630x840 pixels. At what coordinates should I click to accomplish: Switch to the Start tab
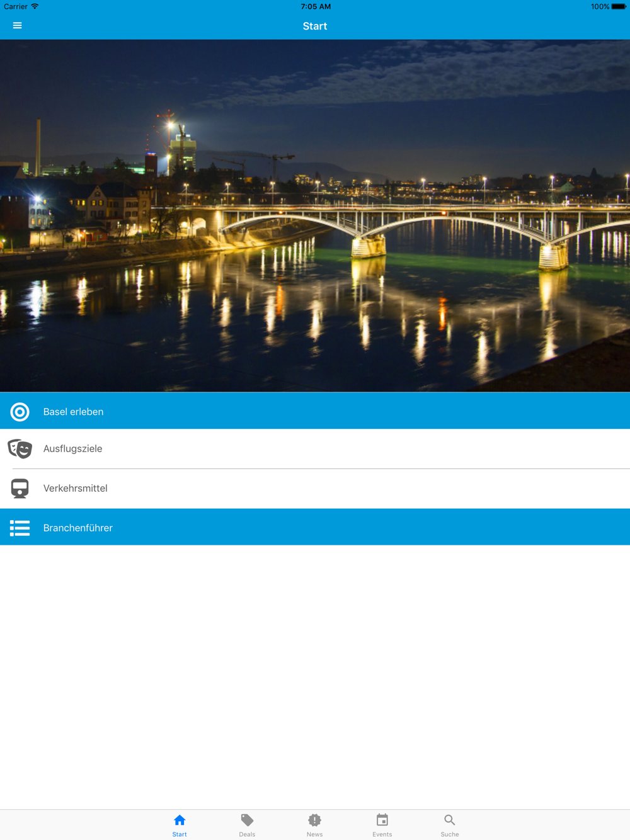(x=180, y=825)
